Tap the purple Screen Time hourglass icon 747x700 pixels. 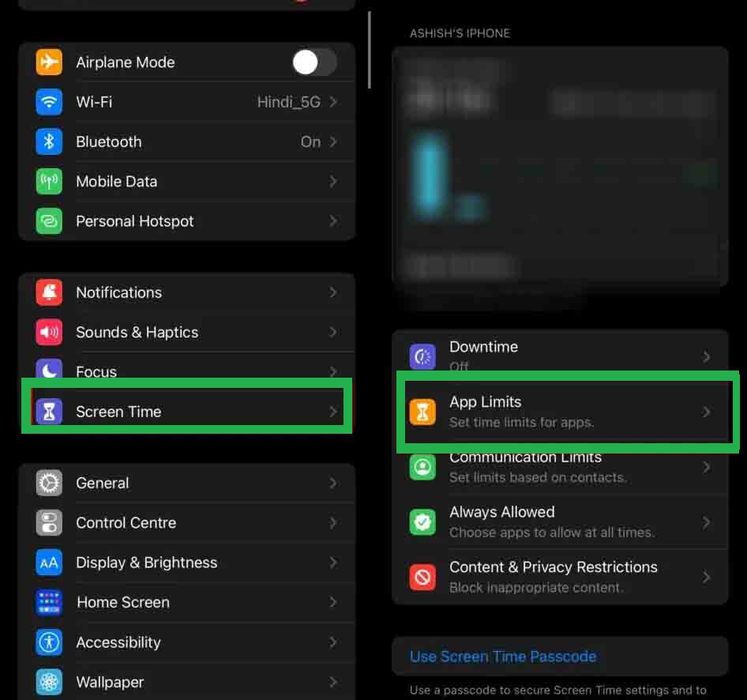tap(49, 412)
